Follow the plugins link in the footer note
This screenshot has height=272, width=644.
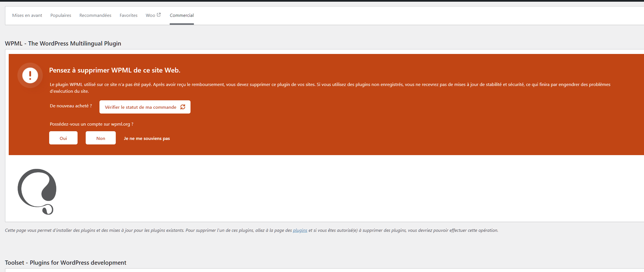click(300, 230)
